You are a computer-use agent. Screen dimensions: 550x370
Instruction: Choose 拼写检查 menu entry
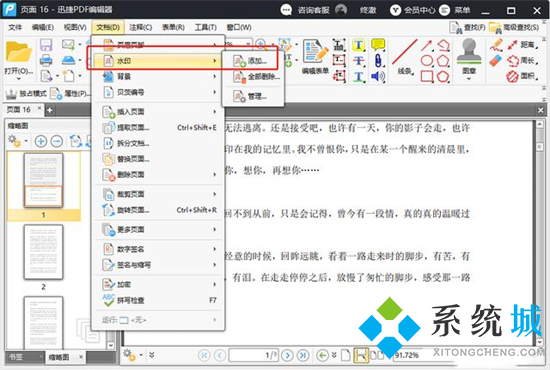tap(157, 300)
